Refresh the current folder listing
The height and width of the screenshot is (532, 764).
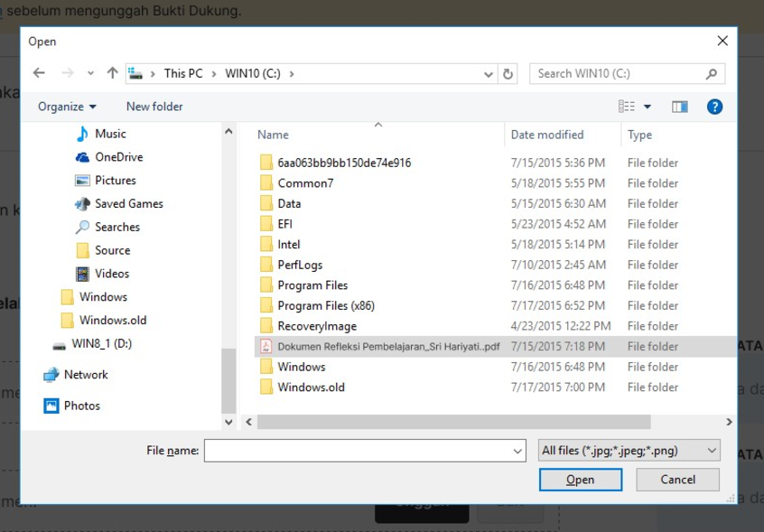508,74
